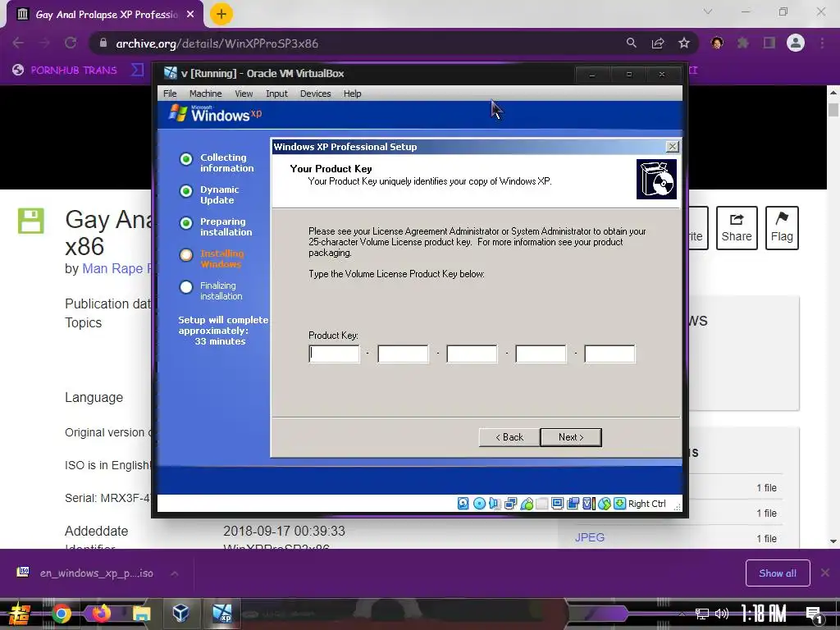Expand the tab search chevron in Chrome title bar
The width and height of the screenshot is (840, 630).
[x=708, y=11]
